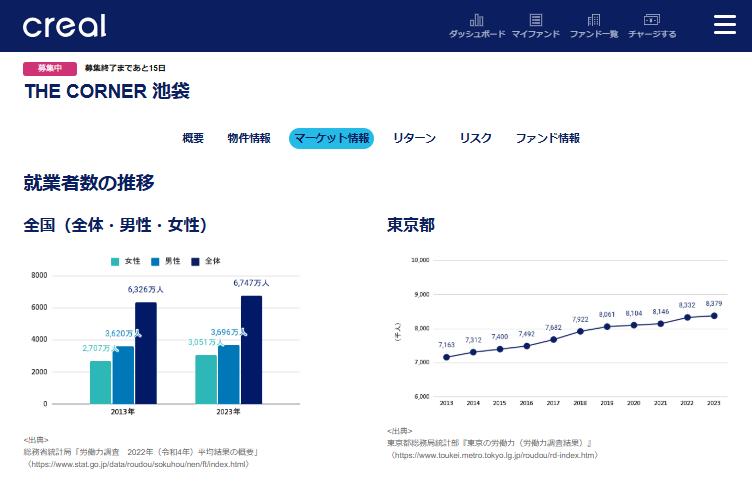Click the THE CORNER 池袋 title
The width and height of the screenshot is (752, 483).
(x=107, y=91)
